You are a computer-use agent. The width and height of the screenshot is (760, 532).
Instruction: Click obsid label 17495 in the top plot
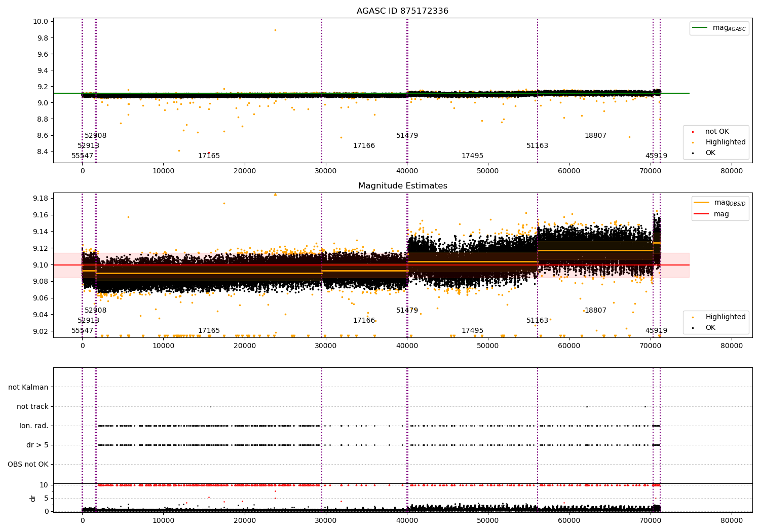[472, 156]
